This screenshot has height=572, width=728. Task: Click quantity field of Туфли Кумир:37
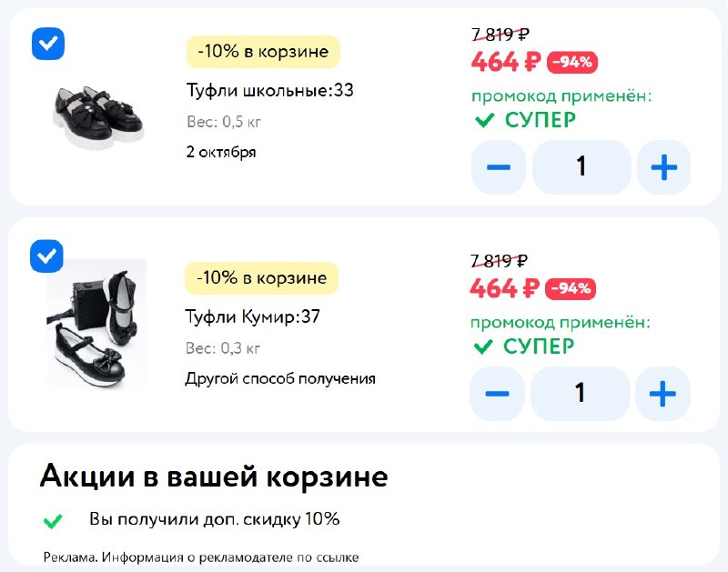580,394
